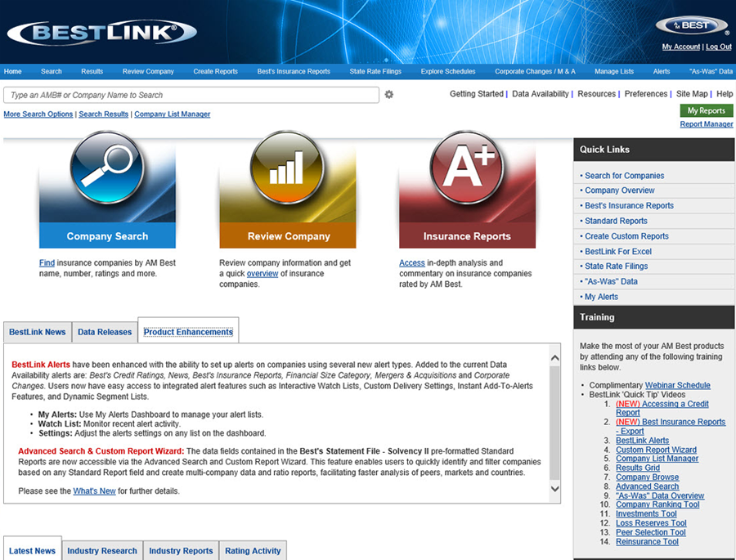This screenshot has height=560, width=736.
Task: Open the "As-Was" Data menu item
Action: (x=711, y=71)
